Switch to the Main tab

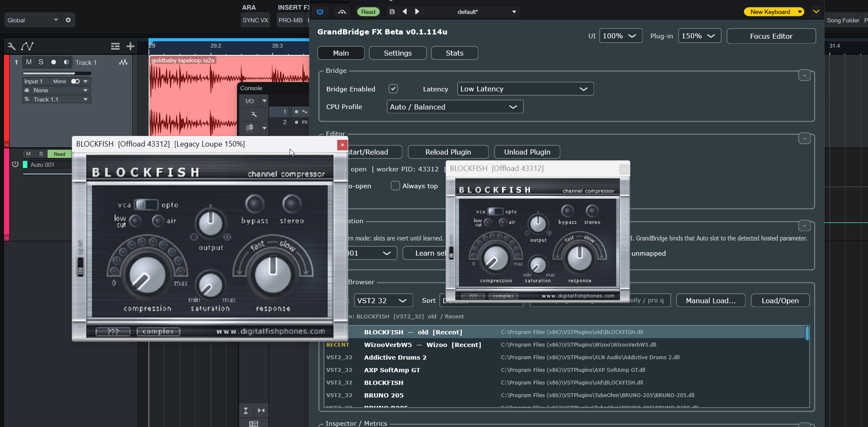tap(341, 53)
